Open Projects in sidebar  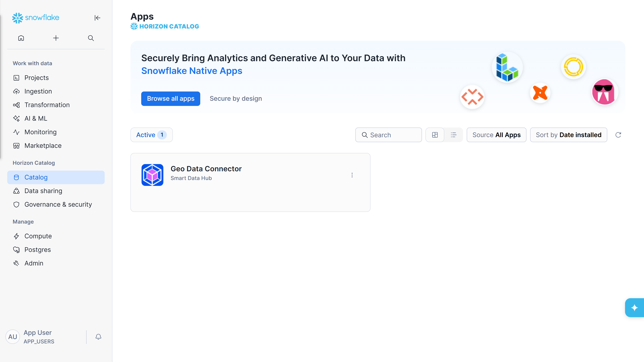[56, 78]
